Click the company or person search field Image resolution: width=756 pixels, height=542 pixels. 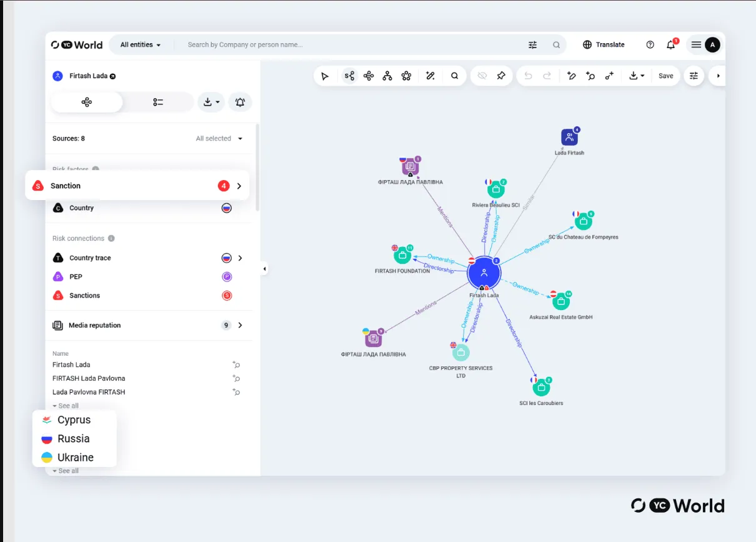pyautogui.click(x=350, y=44)
